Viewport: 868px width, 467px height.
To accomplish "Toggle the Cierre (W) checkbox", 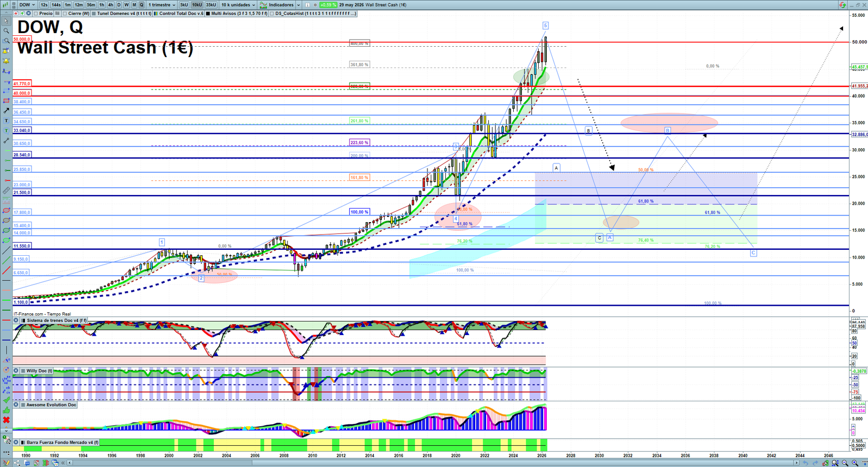I will [65, 13].
